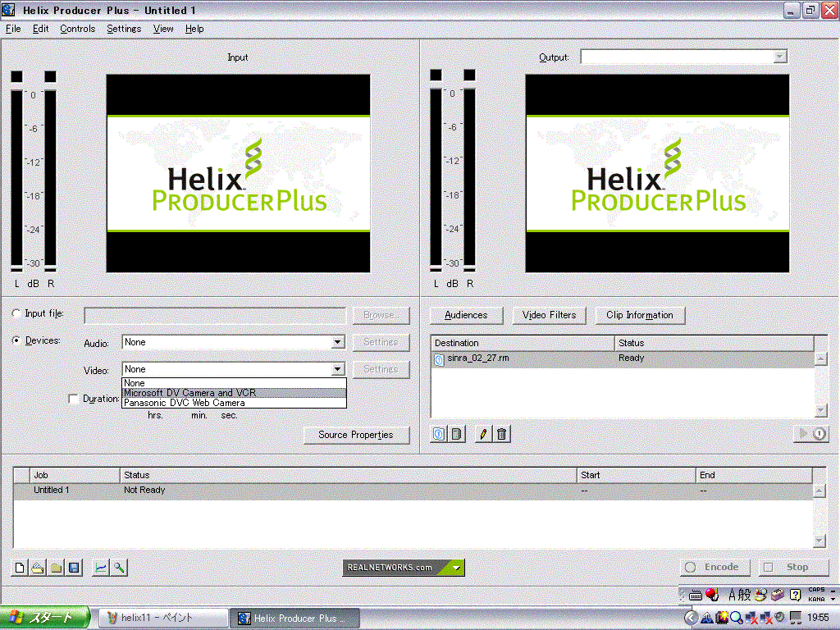
Task: Click the Settings button next to Audio
Action: click(x=381, y=342)
